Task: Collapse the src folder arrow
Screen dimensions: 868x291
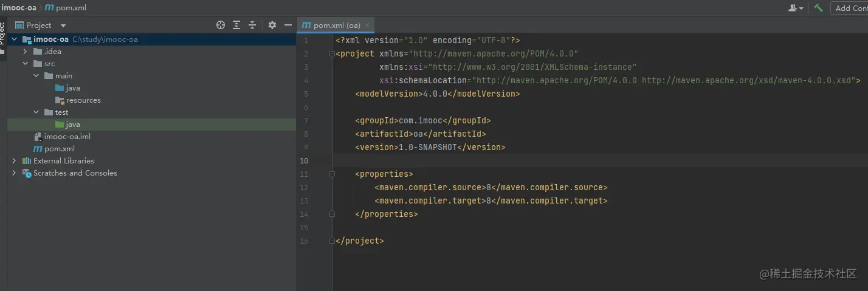Action: pyautogui.click(x=25, y=64)
